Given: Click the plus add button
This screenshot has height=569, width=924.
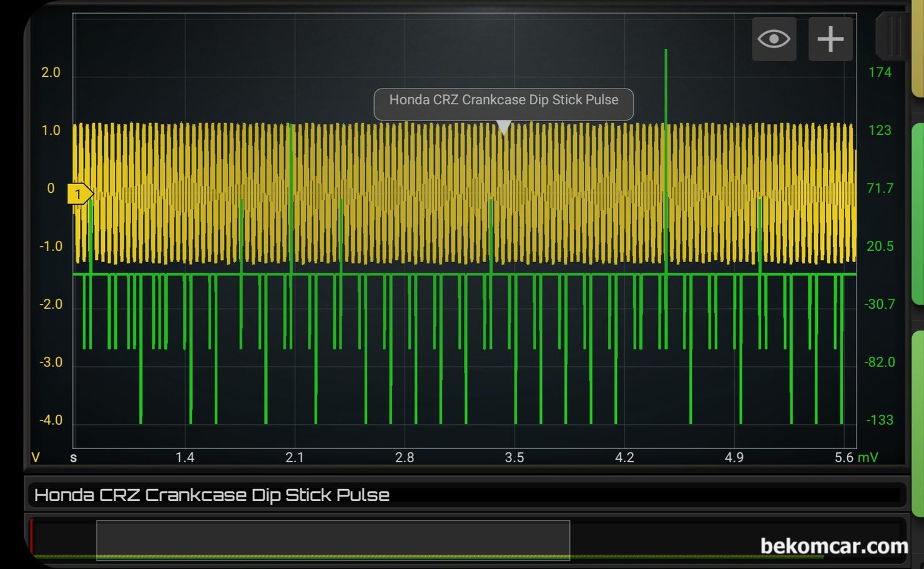Looking at the screenshot, I should coord(830,39).
